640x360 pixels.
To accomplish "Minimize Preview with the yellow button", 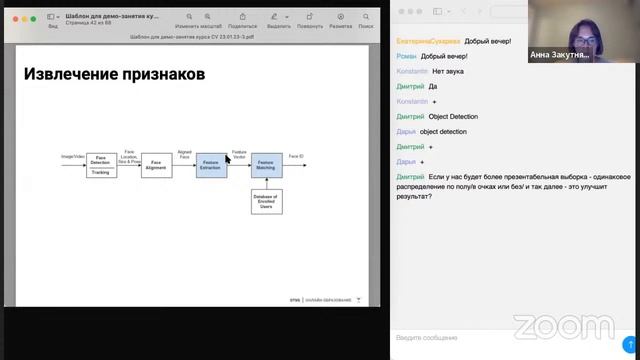I will 24,19.
